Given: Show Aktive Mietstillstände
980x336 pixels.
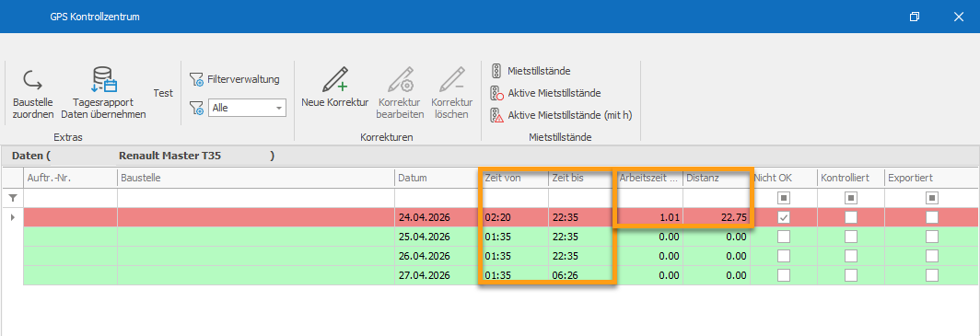Looking at the screenshot, I should point(545,93).
